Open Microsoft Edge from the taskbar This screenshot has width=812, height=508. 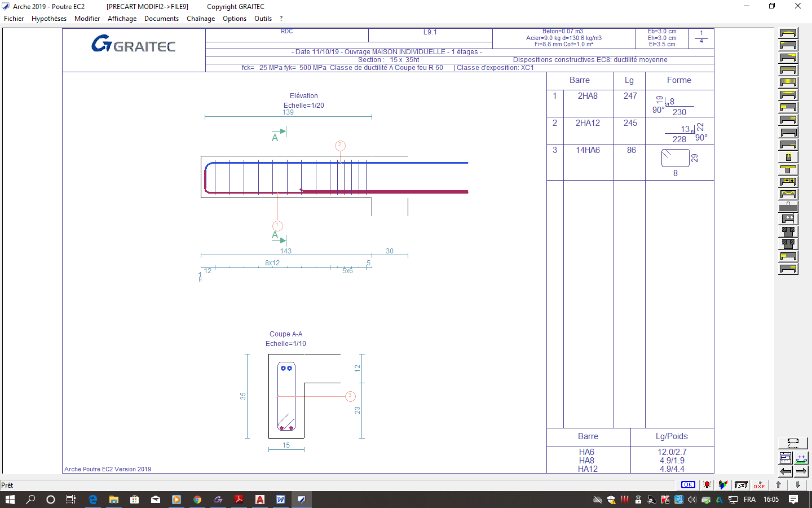[93, 500]
